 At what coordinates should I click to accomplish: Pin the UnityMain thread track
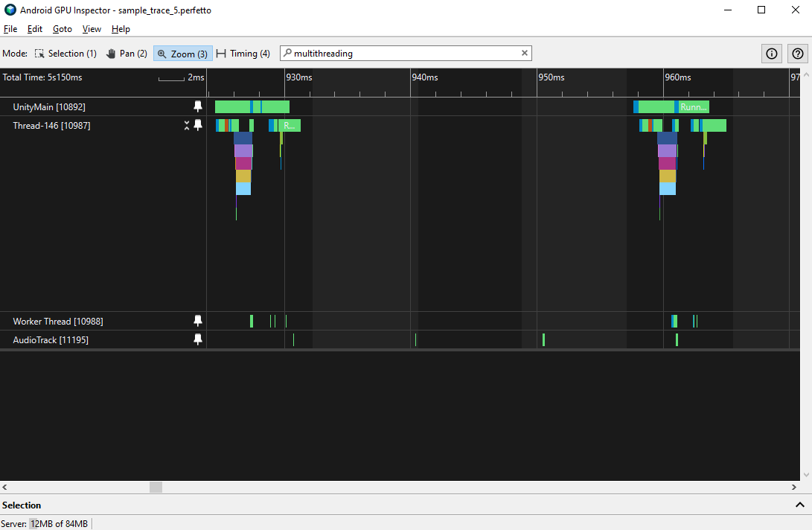point(198,106)
